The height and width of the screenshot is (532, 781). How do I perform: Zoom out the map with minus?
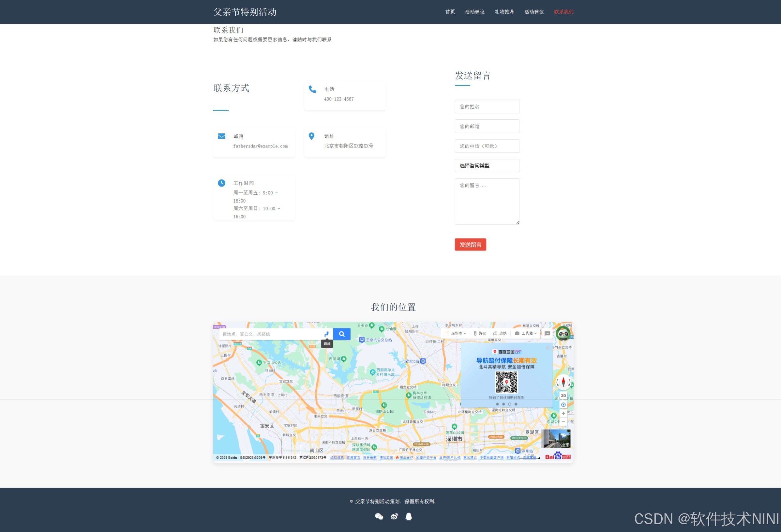pos(563,422)
